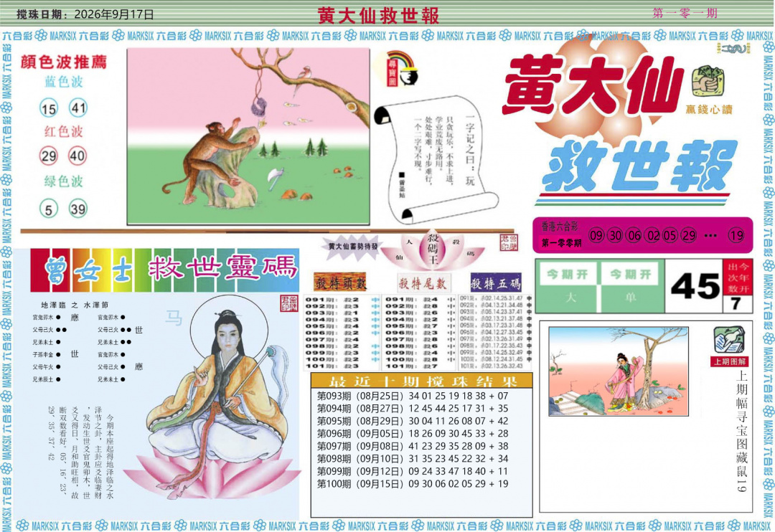Click the 今期开 单 green box

(630, 286)
